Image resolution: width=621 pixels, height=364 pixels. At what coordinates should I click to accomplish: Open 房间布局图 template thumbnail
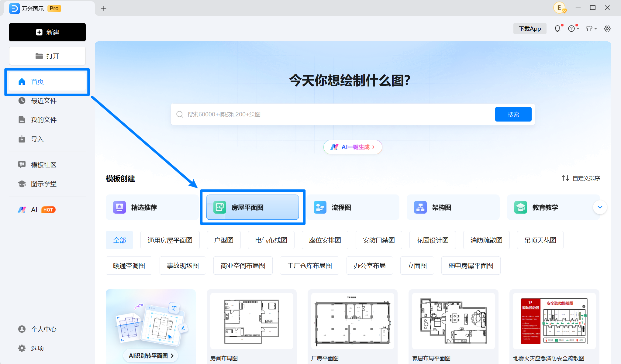point(252,321)
